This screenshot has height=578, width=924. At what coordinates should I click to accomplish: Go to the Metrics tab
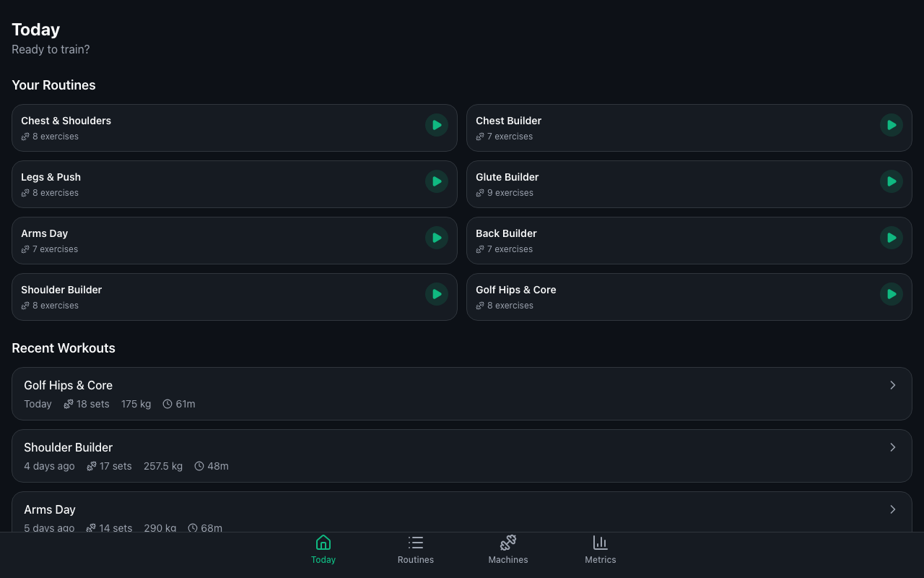point(601,550)
